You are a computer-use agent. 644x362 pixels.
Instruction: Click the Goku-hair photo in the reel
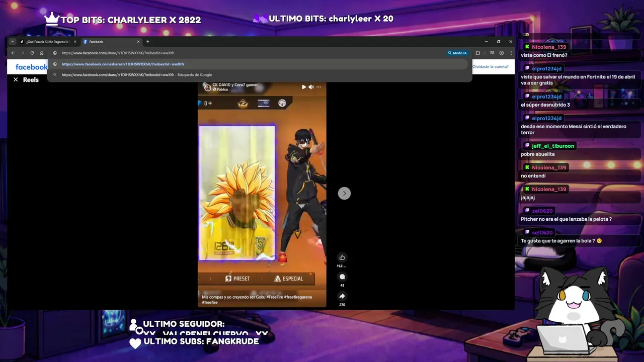[236, 193]
